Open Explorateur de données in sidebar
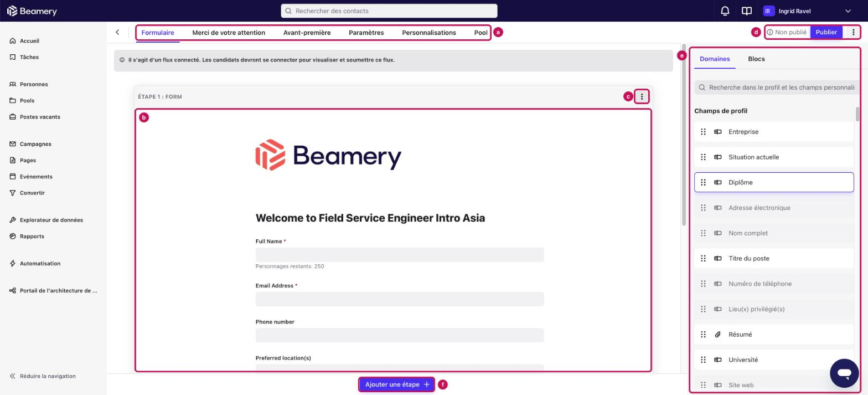The height and width of the screenshot is (395, 868). pyautogui.click(x=51, y=220)
